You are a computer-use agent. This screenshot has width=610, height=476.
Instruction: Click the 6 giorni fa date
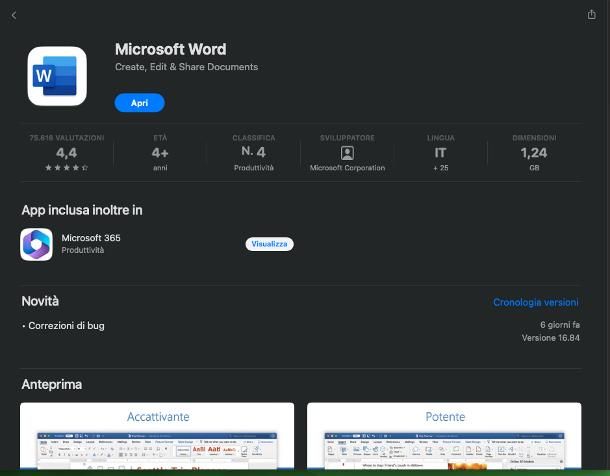pos(560,324)
